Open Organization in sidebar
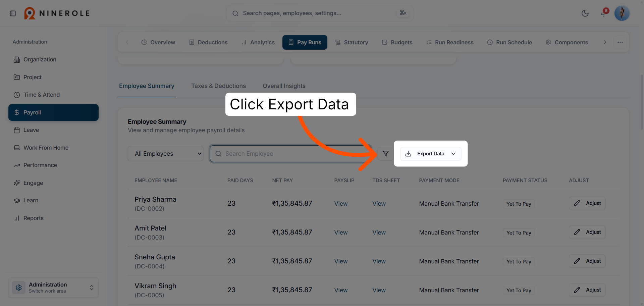 pyautogui.click(x=54, y=59)
